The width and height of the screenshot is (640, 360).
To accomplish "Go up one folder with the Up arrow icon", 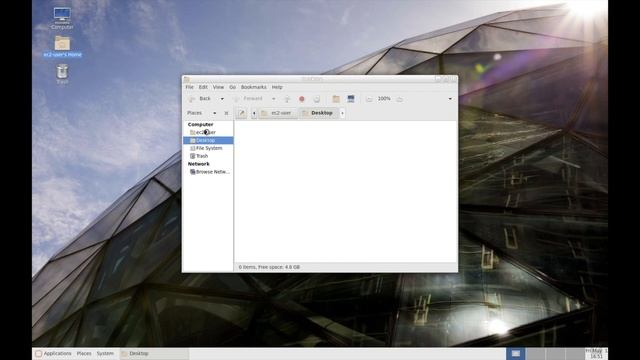I will (287, 99).
